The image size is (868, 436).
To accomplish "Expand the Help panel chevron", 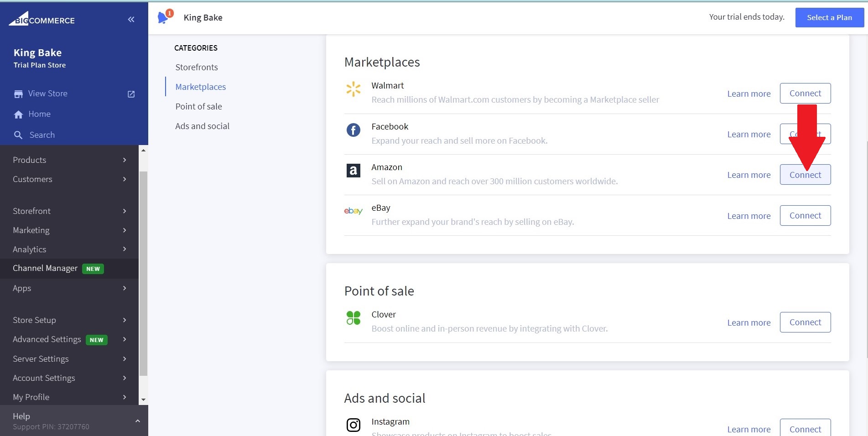I will pos(137,421).
